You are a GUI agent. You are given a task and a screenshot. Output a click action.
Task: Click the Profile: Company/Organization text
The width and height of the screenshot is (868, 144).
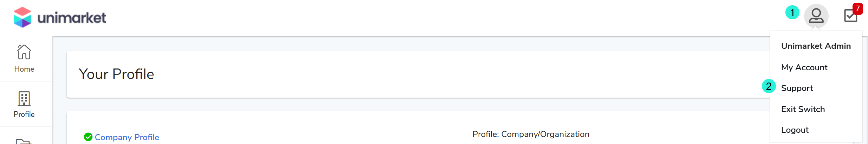(x=531, y=134)
